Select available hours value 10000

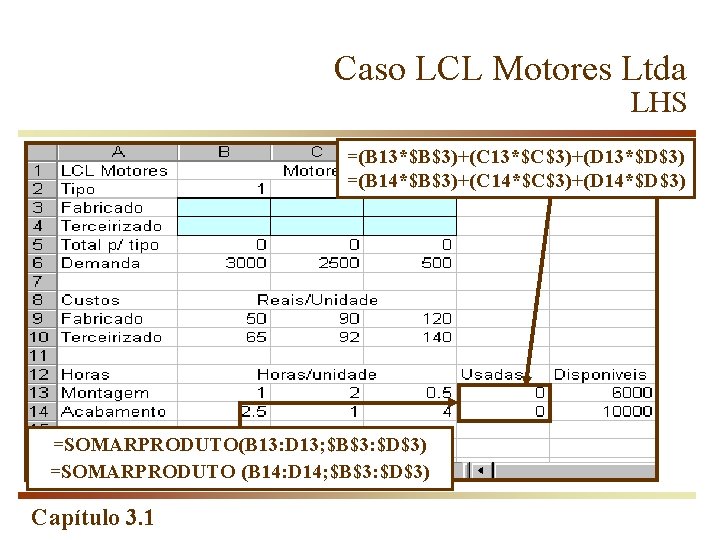602,411
